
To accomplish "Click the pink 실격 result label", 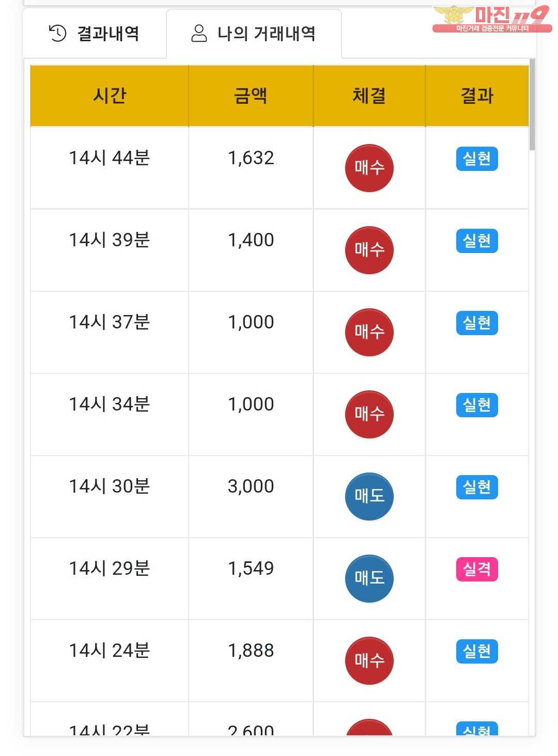I will tap(476, 570).
